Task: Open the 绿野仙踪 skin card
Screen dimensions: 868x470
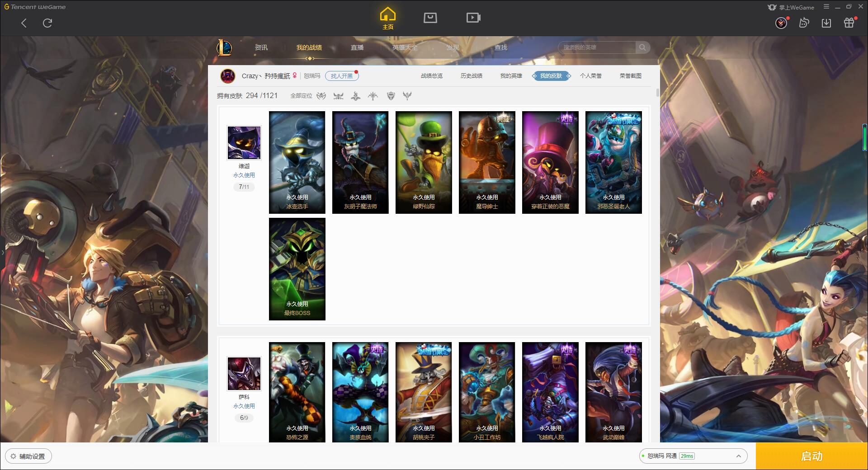Action: click(x=424, y=162)
